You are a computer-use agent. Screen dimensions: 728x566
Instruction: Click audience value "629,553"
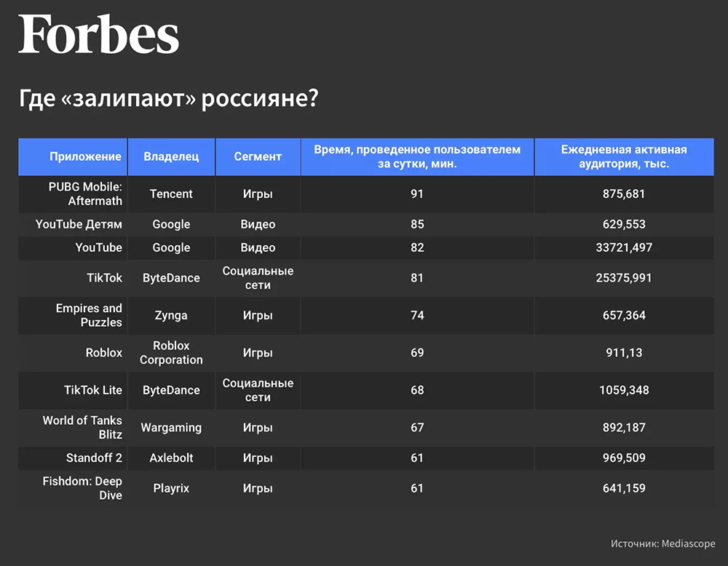tap(624, 225)
